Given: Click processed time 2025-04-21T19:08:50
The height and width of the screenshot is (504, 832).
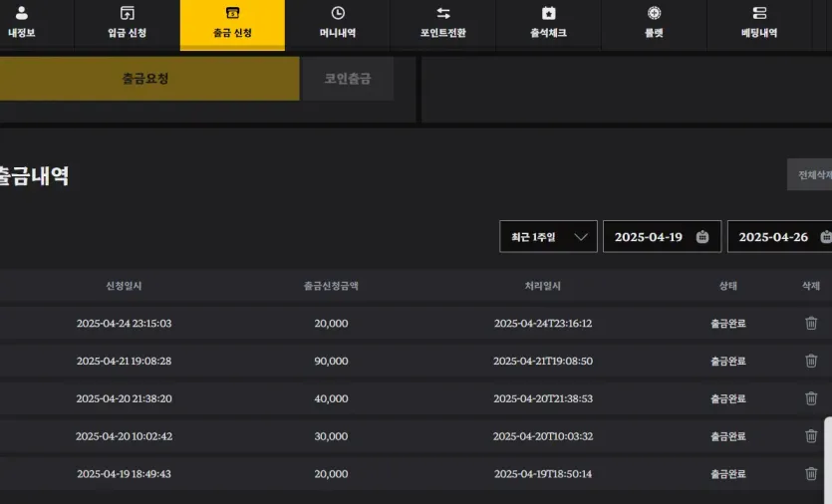Looking at the screenshot, I should [x=543, y=361].
